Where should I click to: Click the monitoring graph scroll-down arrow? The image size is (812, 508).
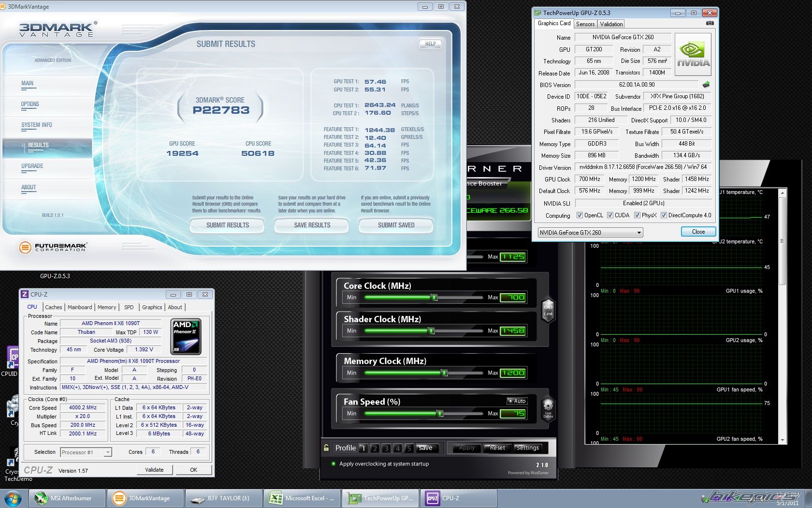[x=783, y=440]
